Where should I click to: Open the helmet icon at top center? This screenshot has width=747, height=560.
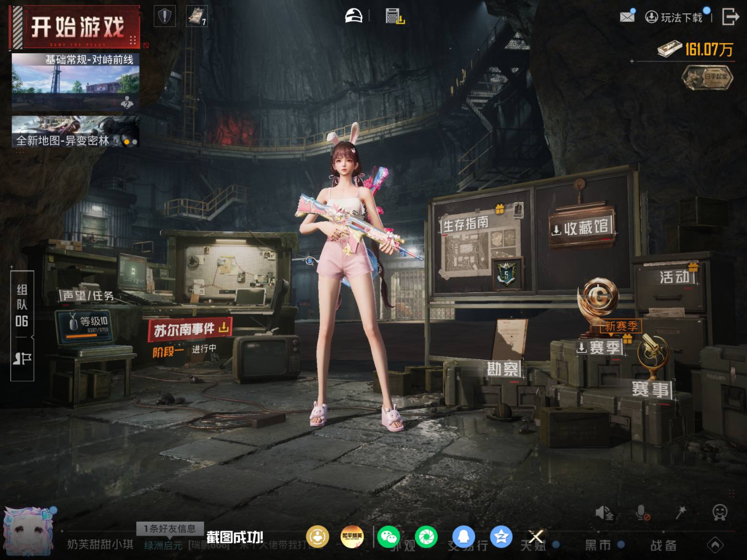[354, 16]
